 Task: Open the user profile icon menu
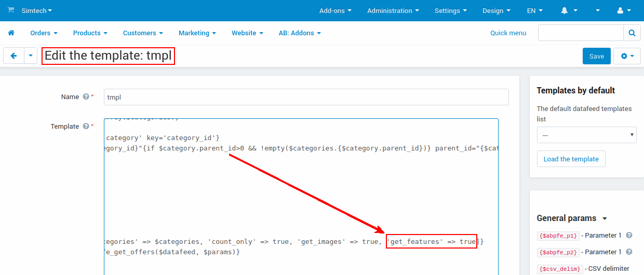point(620,10)
